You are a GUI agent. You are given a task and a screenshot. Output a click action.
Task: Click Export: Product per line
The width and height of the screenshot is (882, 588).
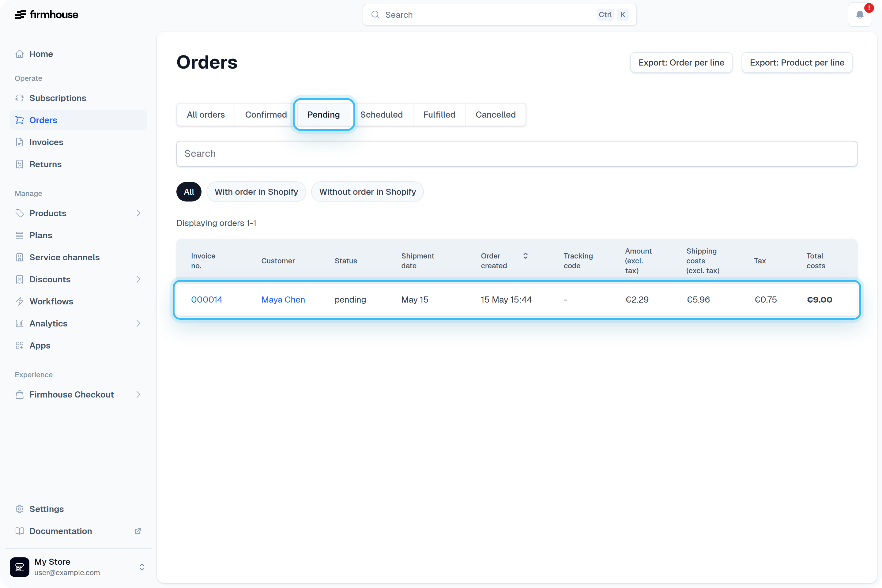click(x=797, y=62)
